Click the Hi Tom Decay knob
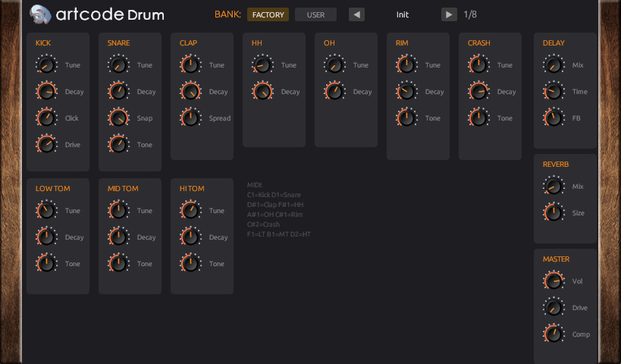The image size is (621, 364). point(190,237)
